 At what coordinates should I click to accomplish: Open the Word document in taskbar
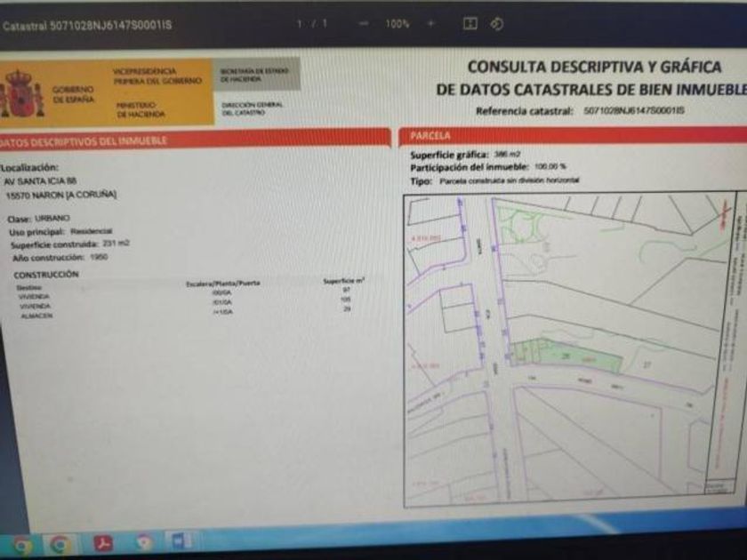coord(181,541)
